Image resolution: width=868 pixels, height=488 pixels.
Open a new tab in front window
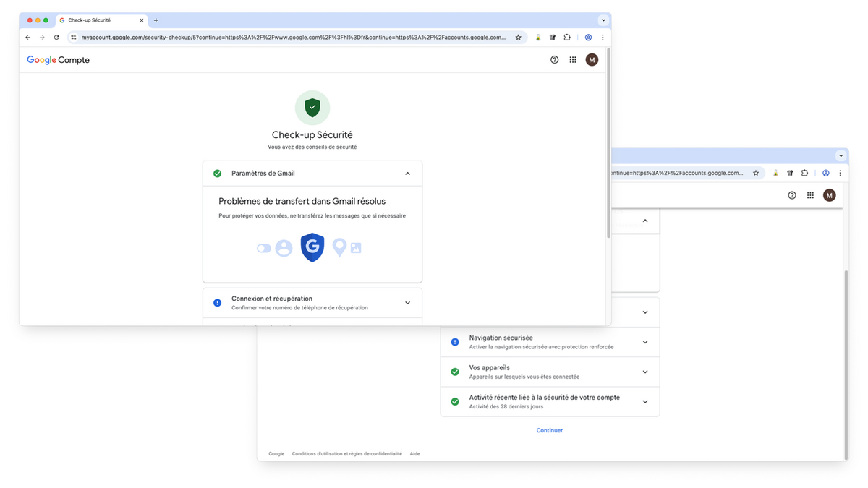point(156,20)
